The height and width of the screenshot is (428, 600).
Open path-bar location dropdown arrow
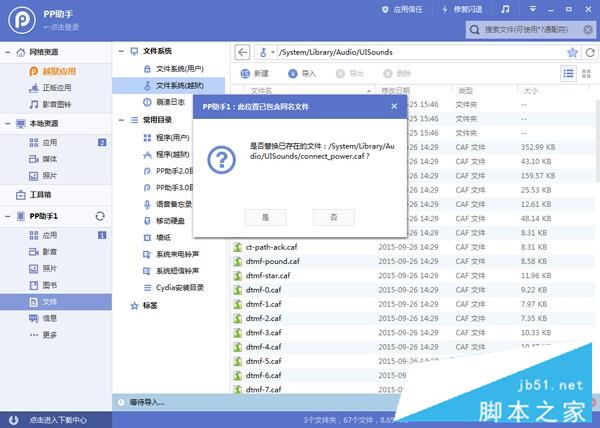pos(272,52)
